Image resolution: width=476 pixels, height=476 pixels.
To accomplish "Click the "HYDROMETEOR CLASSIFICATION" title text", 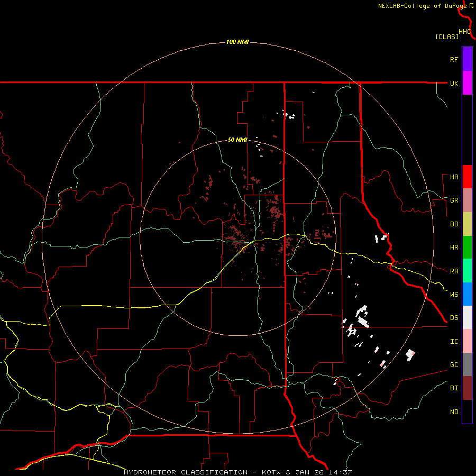I will [186, 472].
